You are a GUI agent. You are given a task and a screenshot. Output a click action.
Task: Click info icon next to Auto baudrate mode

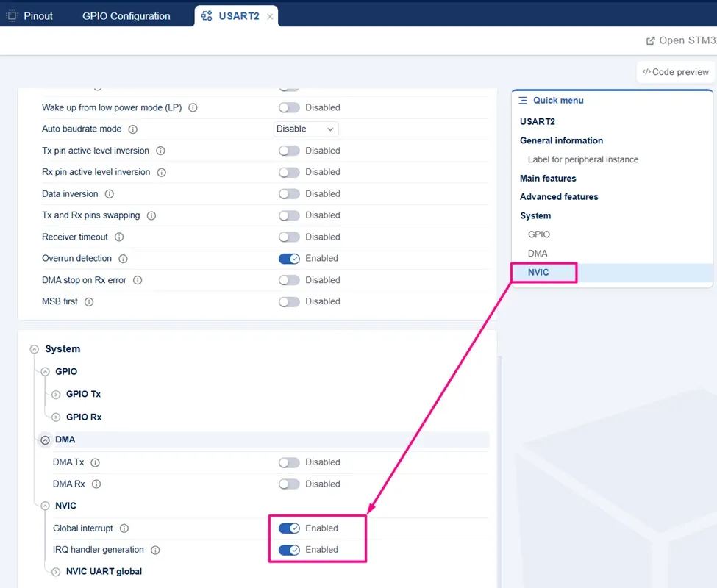pos(132,129)
